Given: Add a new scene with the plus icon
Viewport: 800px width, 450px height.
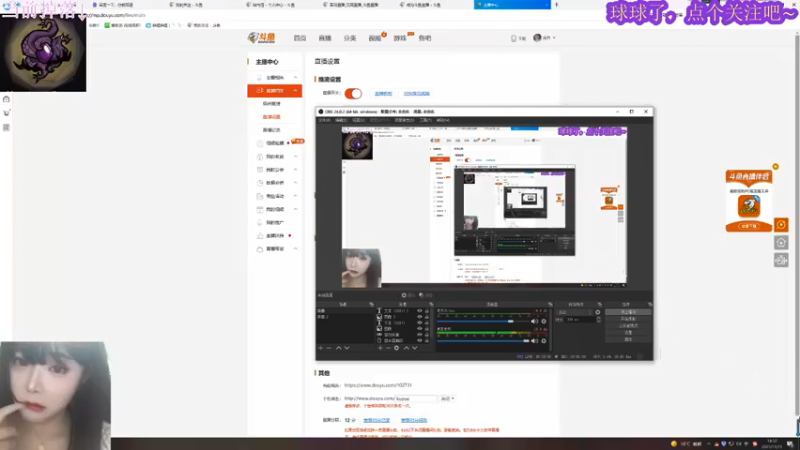Looking at the screenshot, I should (320, 348).
